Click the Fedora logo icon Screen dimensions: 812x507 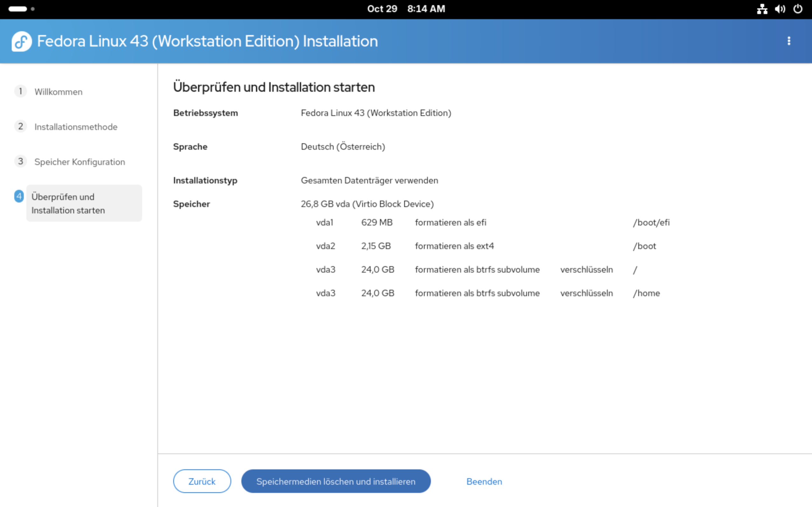22,41
